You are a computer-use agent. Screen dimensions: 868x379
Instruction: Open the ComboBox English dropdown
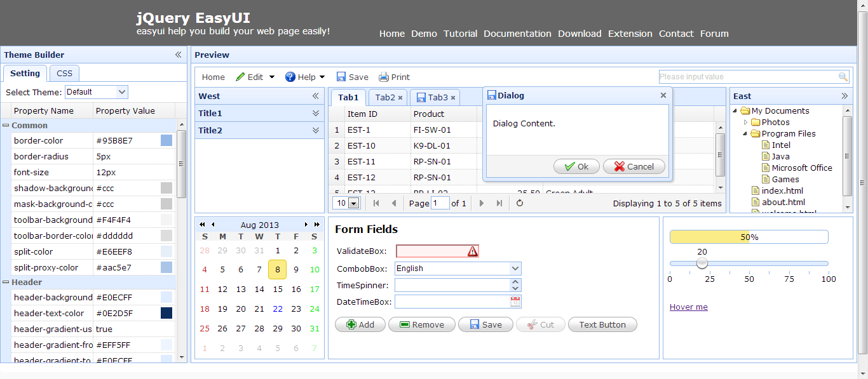pos(515,269)
